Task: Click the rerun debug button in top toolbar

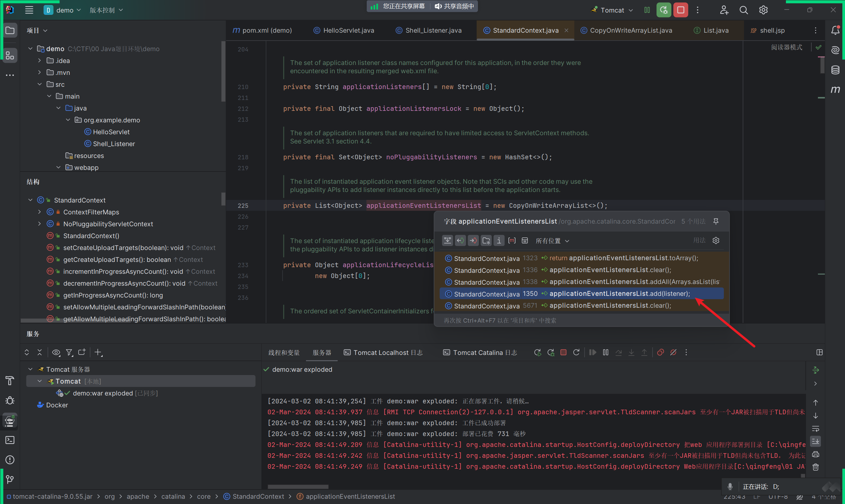Action: (x=663, y=10)
